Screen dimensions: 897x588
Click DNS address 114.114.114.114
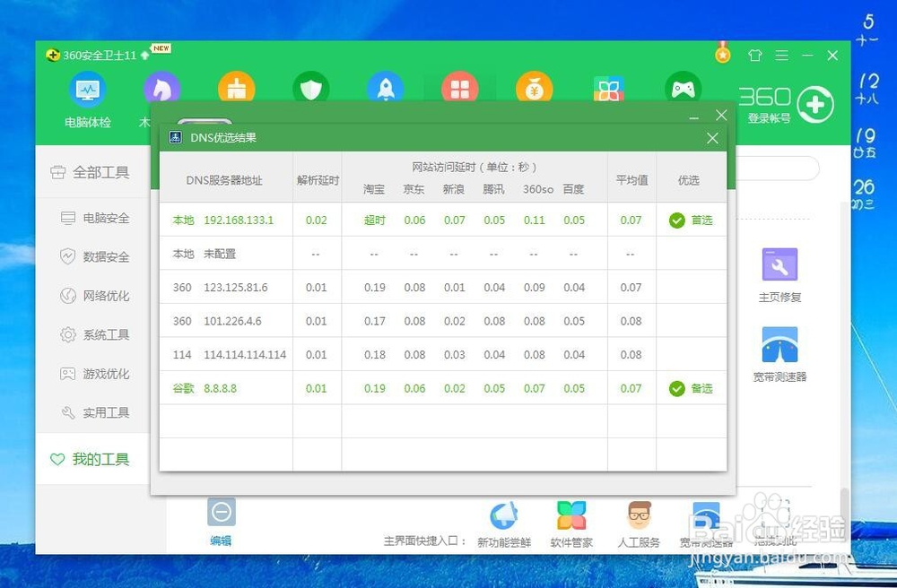click(245, 355)
